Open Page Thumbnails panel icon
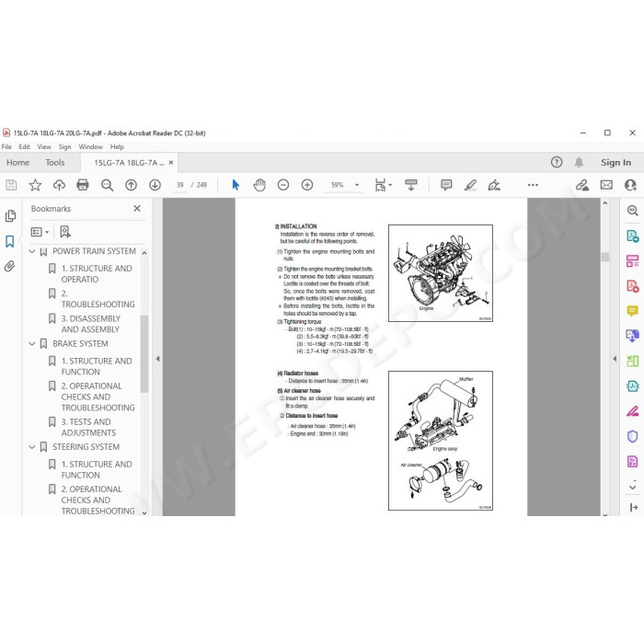 coord(10,216)
